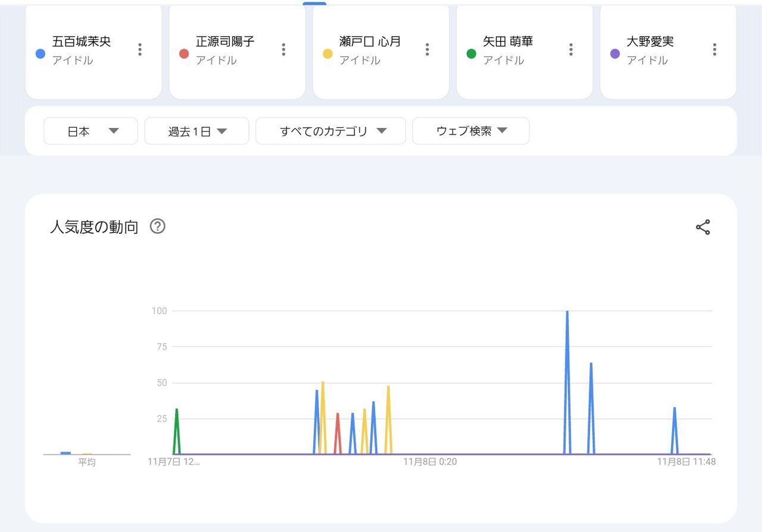Select the 矢田 萌華 search term text
The image size is (762, 532).
pyautogui.click(x=508, y=42)
